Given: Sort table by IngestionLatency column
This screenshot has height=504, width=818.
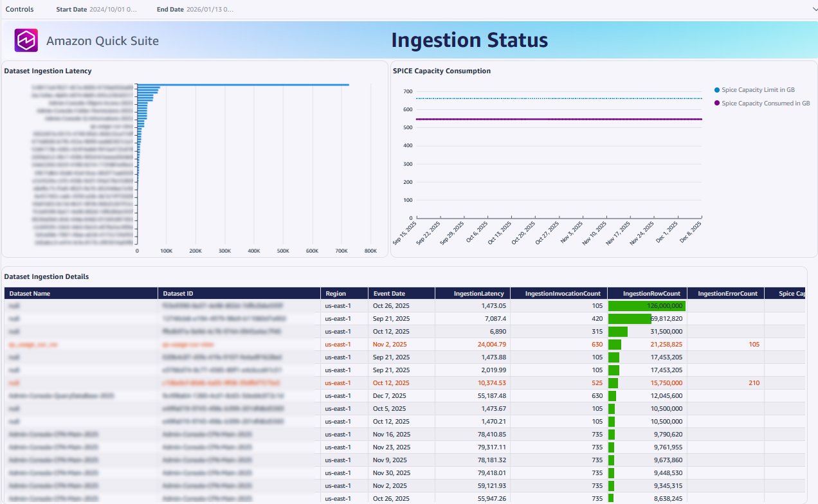Looking at the screenshot, I should [480, 293].
